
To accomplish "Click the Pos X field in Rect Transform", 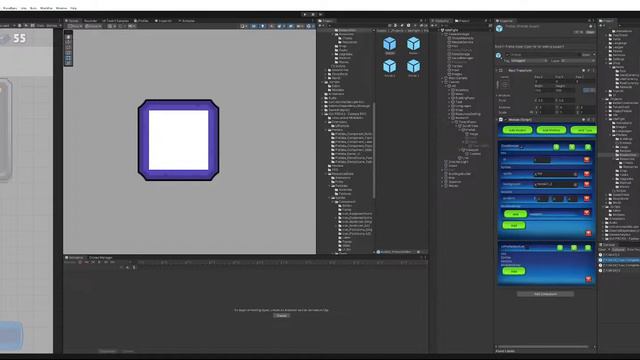I will (x=543, y=81).
